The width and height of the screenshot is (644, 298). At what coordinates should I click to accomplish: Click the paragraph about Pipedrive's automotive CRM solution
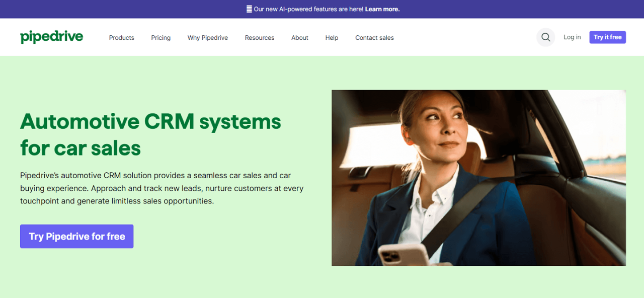coord(162,188)
